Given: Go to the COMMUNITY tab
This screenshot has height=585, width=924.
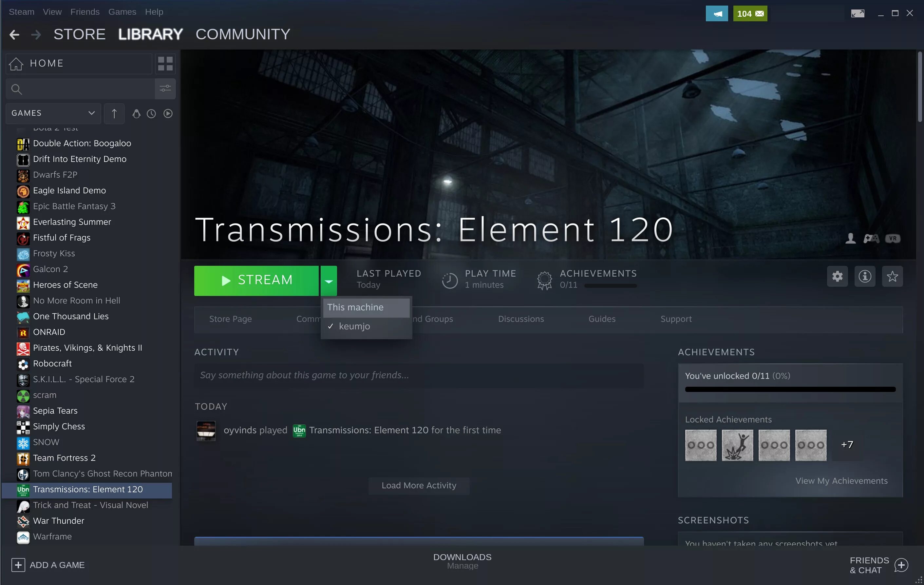Looking at the screenshot, I should click(243, 34).
